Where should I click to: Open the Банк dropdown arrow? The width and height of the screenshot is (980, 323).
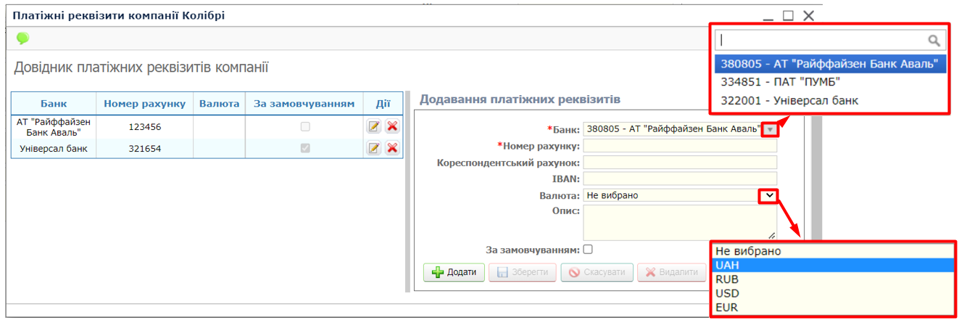769,130
